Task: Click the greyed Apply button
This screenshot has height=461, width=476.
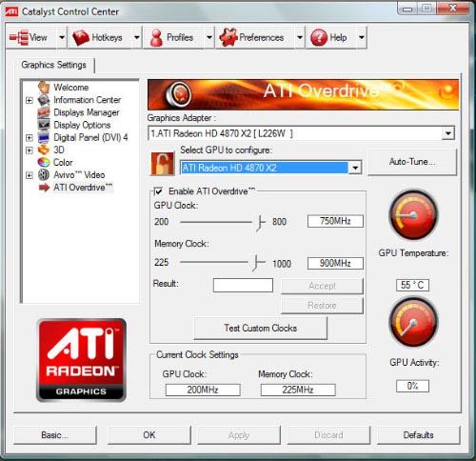Action: 239,434
